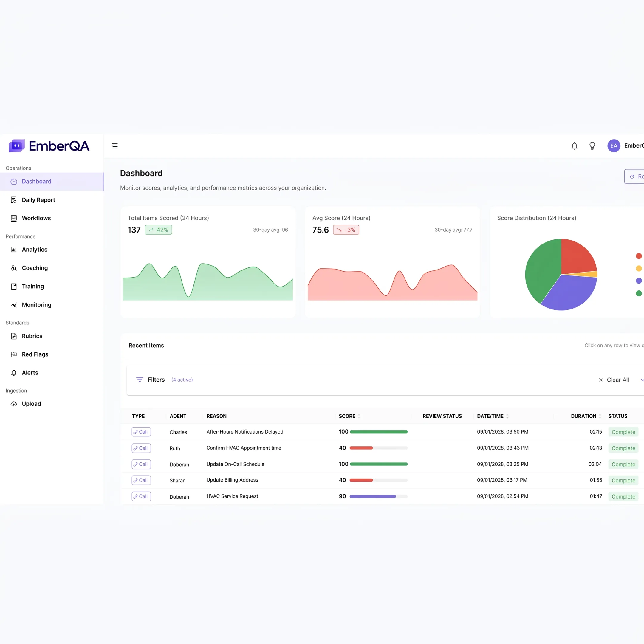Click the Upload cloud icon

pos(14,404)
